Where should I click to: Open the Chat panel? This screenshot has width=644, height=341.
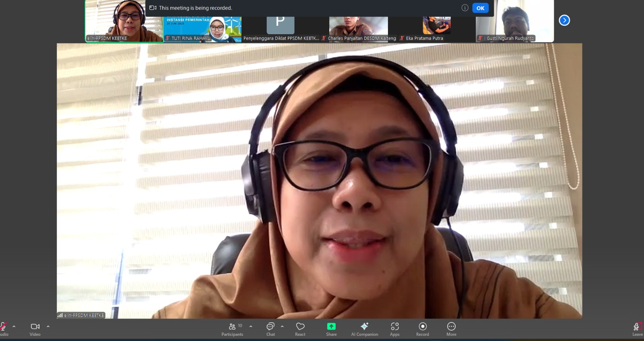pos(270,329)
